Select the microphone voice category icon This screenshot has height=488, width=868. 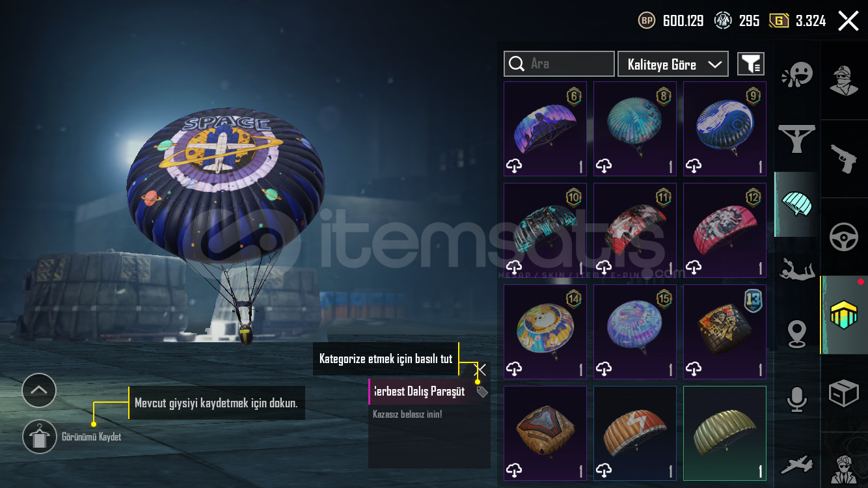[x=797, y=399]
